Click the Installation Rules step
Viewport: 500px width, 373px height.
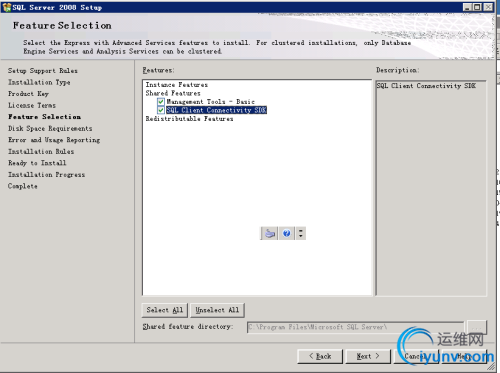(41, 151)
